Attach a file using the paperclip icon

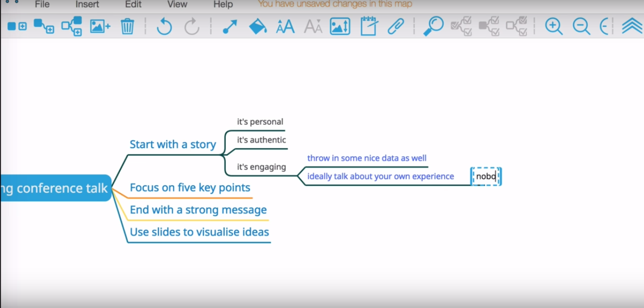tap(396, 26)
